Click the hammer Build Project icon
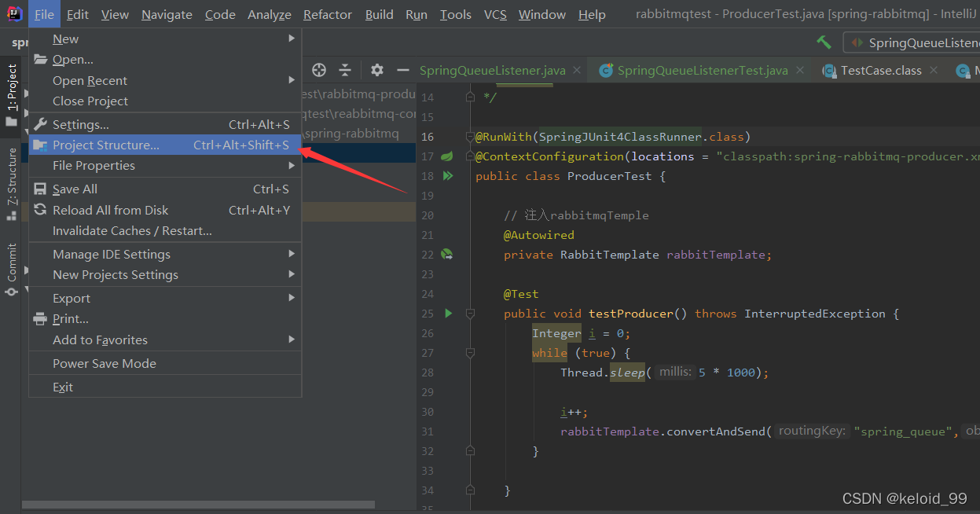The height and width of the screenshot is (514, 980). tap(824, 42)
